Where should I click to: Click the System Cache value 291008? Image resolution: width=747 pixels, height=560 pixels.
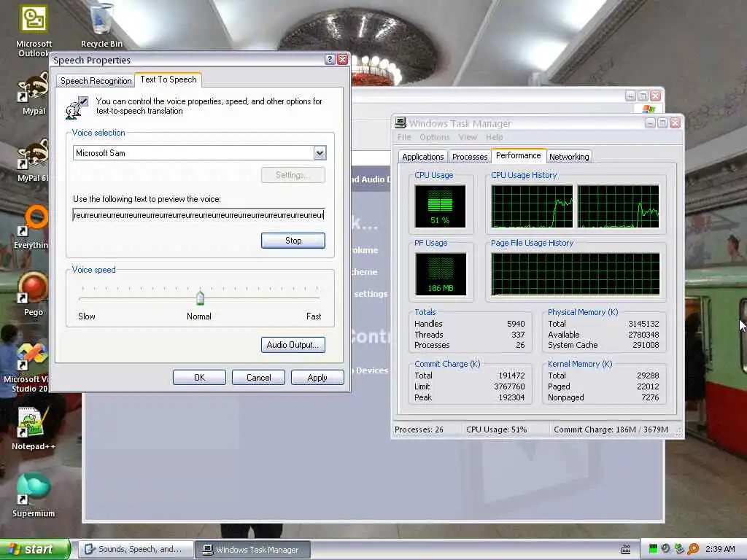point(646,345)
